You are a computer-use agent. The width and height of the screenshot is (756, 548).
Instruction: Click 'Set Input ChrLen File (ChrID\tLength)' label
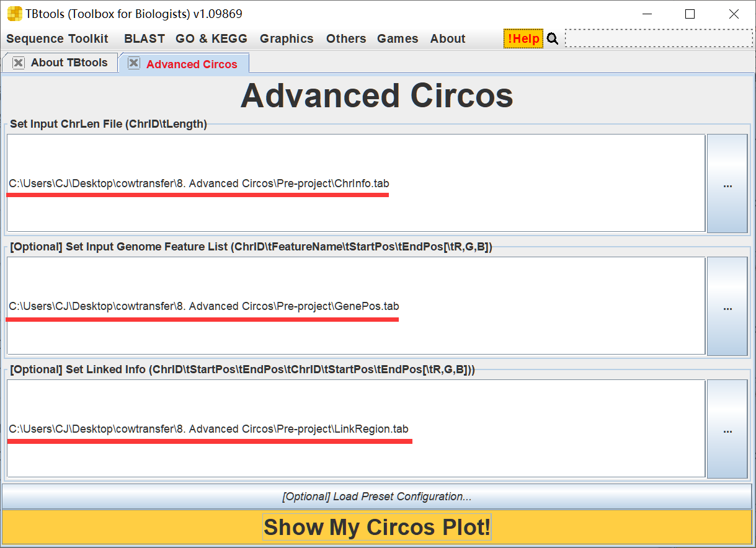[x=109, y=124]
